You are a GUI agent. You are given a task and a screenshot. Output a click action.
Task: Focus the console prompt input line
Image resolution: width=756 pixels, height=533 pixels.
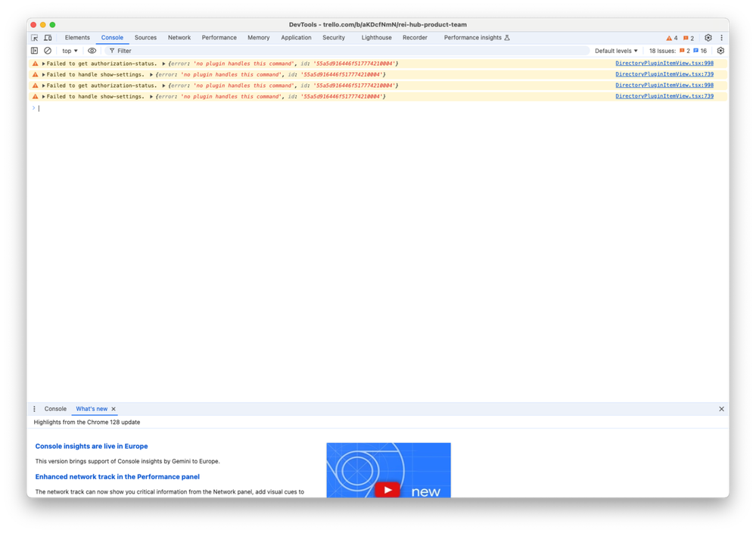click(x=381, y=108)
